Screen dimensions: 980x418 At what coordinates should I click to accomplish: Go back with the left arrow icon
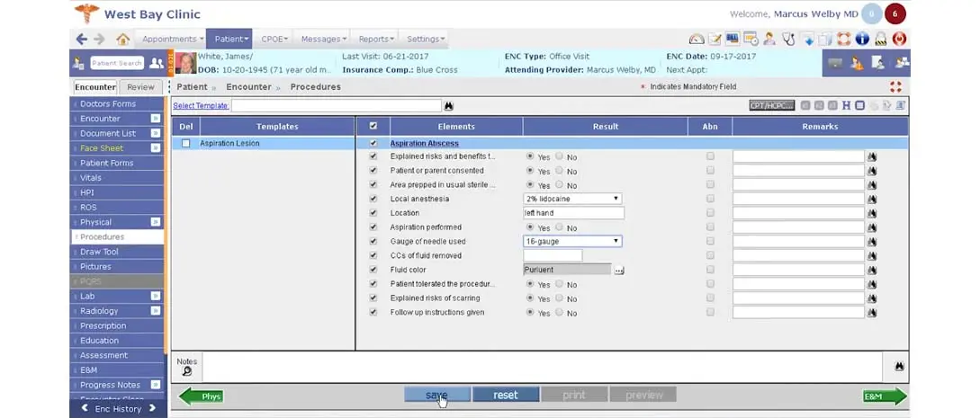point(82,39)
